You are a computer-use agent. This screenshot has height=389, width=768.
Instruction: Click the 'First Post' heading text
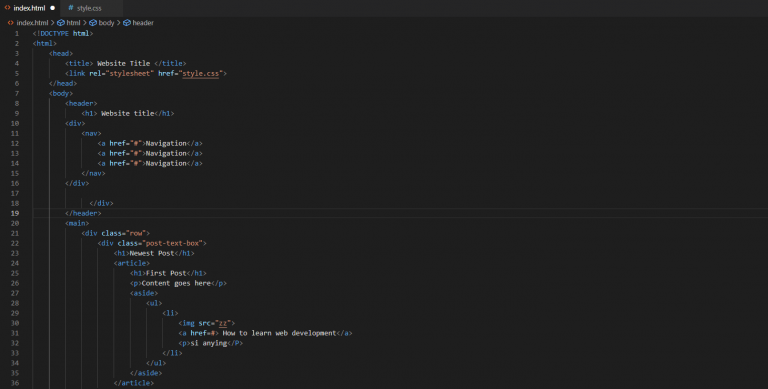166,273
